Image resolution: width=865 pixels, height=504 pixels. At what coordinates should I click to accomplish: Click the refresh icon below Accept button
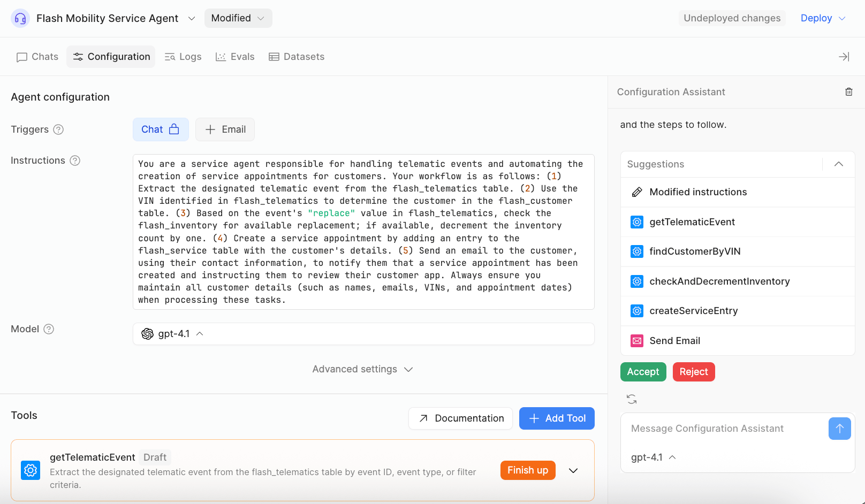[x=632, y=399]
